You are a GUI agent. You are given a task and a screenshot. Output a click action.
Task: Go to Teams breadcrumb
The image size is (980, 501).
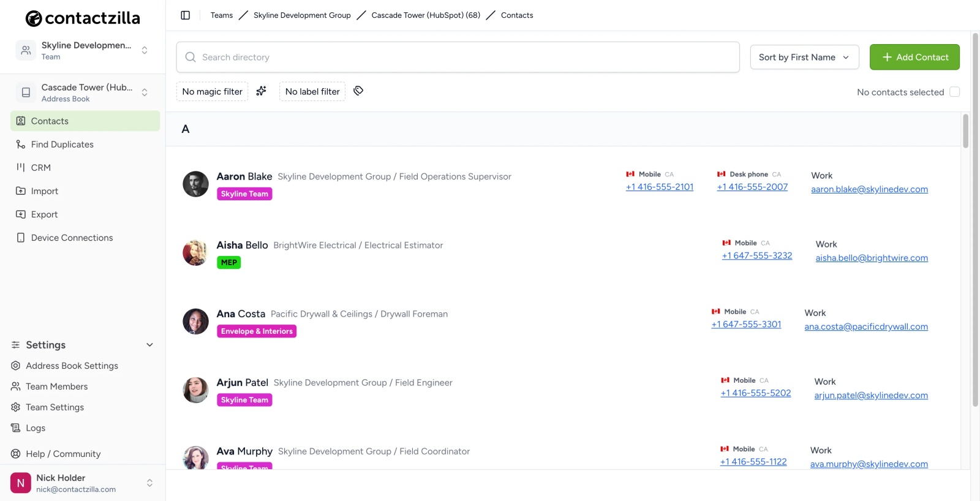coord(222,15)
